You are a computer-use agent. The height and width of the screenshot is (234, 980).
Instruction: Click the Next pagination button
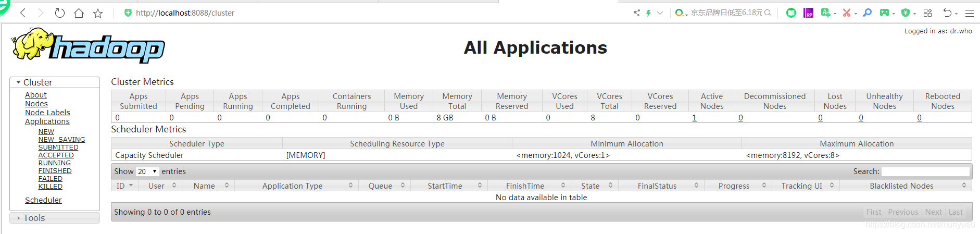933,212
